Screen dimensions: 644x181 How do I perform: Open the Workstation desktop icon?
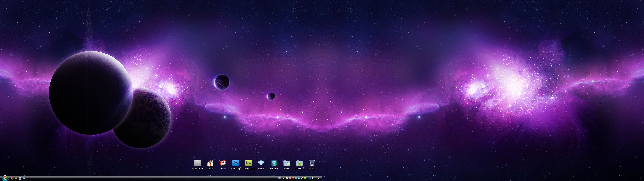(197, 163)
